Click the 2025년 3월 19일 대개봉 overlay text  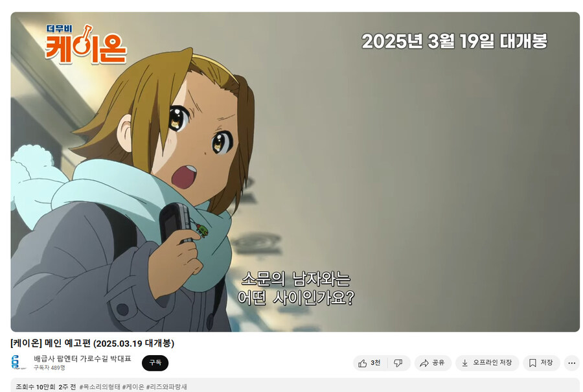pyautogui.click(x=454, y=41)
